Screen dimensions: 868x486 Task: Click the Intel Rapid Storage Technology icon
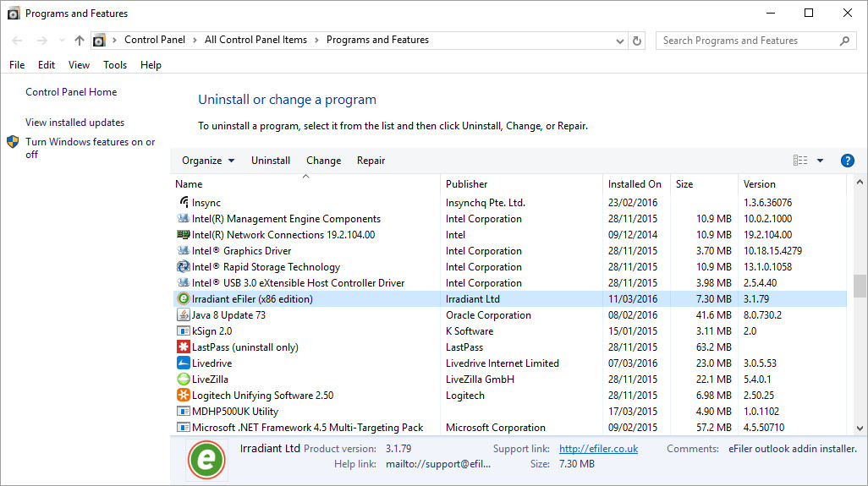click(184, 266)
